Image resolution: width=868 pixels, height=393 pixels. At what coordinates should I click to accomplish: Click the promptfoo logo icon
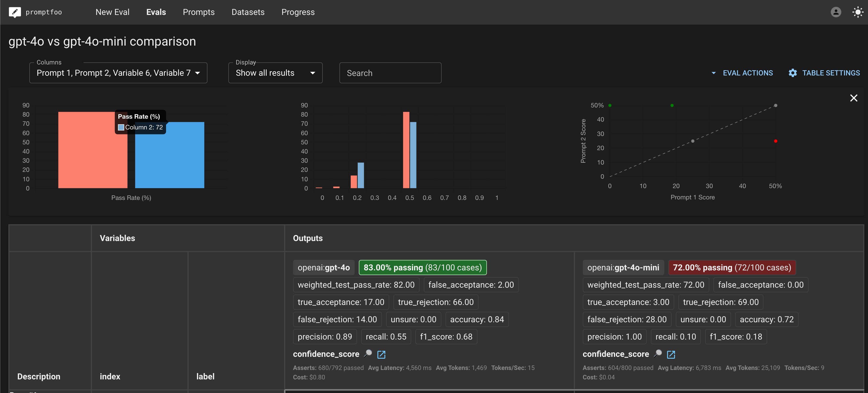point(15,12)
